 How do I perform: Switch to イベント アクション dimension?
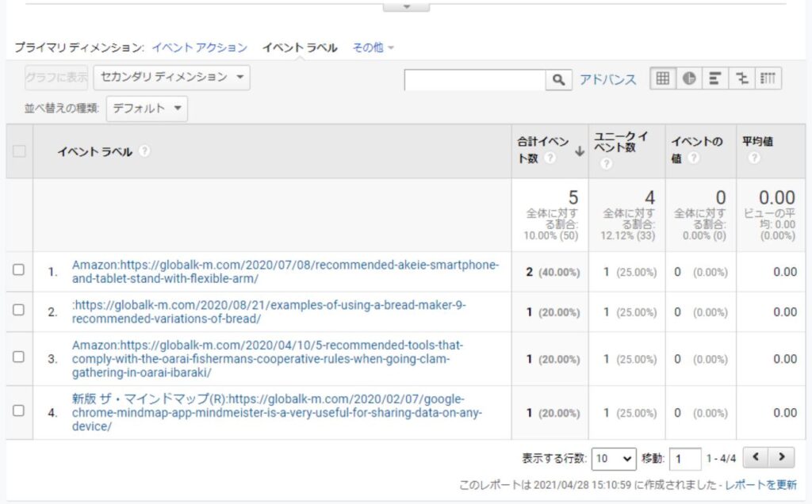pyautogui.click(x=200, y=48)
